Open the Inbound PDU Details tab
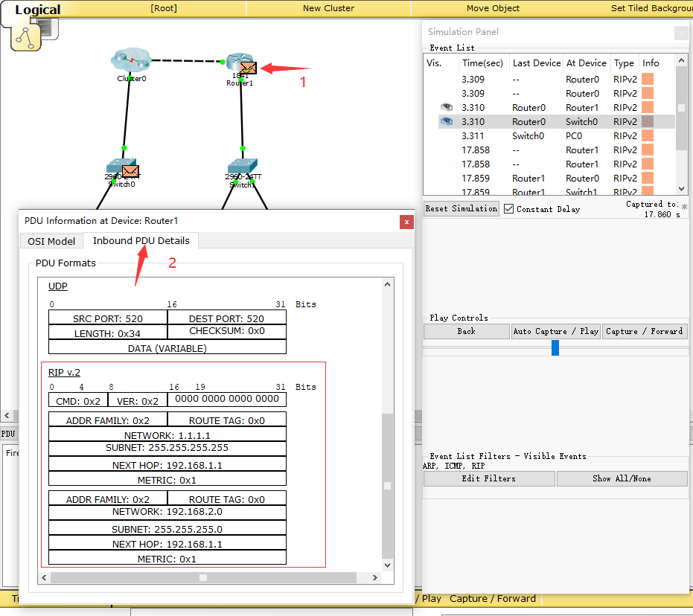Viewport: 693px width, 616px height. [x=141, y=240]
